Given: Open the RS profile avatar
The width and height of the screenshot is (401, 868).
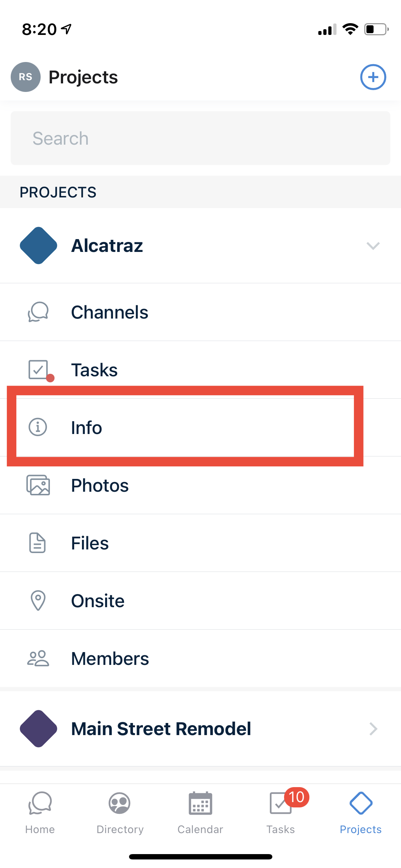Looking at the screenshot, I should [x=25, y=77].
